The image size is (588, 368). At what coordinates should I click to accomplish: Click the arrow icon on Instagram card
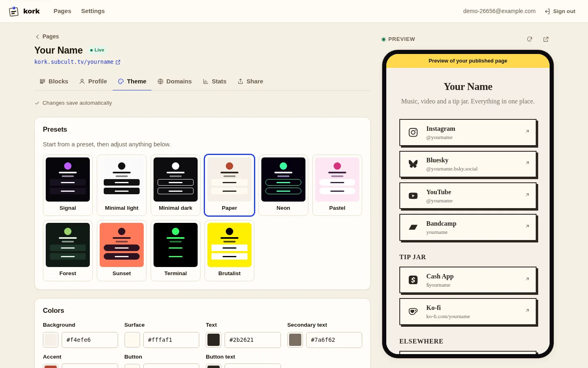click(x=527, y=131)
